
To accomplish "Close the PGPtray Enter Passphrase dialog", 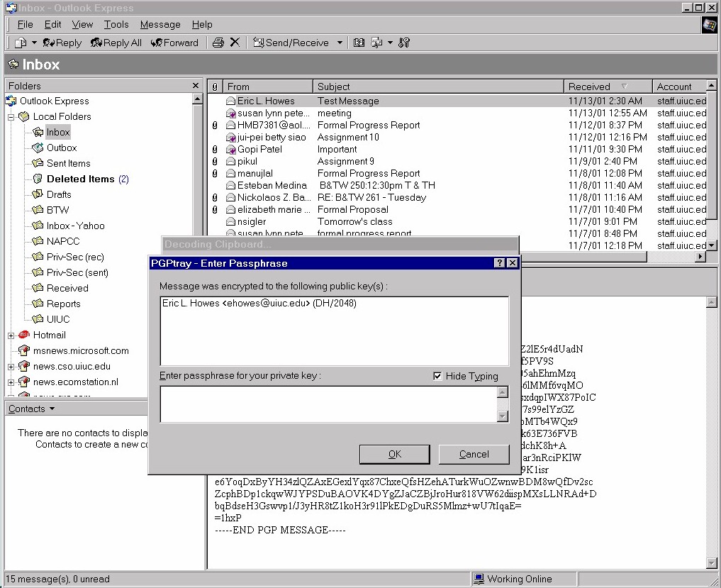I will [513, 262].
